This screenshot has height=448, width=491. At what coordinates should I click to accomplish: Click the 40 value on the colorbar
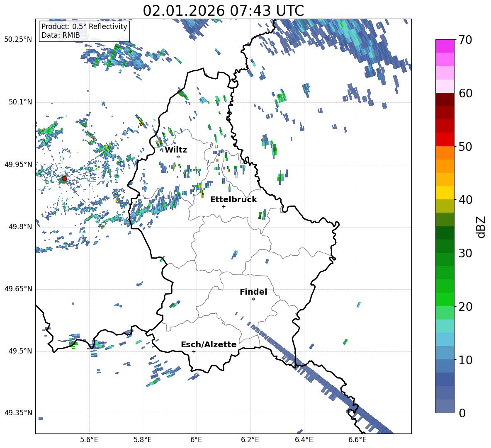tap(465, 200)
